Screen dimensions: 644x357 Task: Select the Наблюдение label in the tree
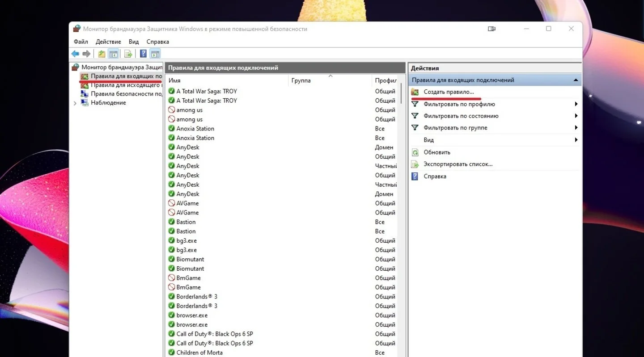click(108, 103)
